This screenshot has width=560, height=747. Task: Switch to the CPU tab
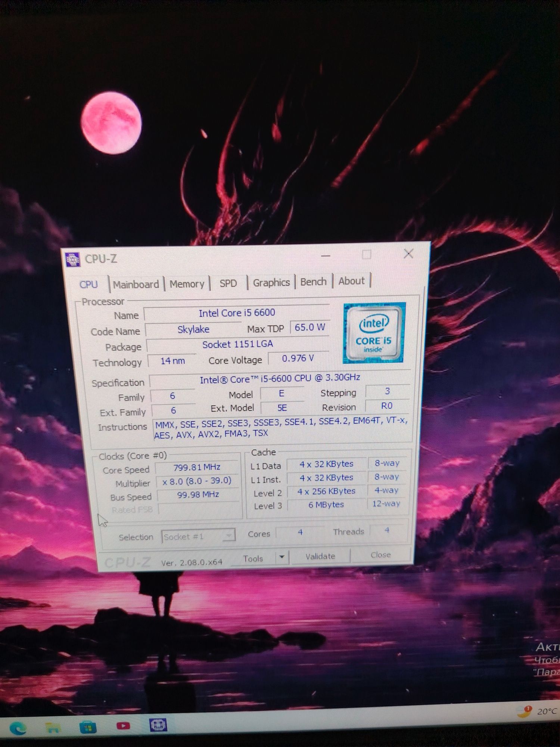[88, 285]
